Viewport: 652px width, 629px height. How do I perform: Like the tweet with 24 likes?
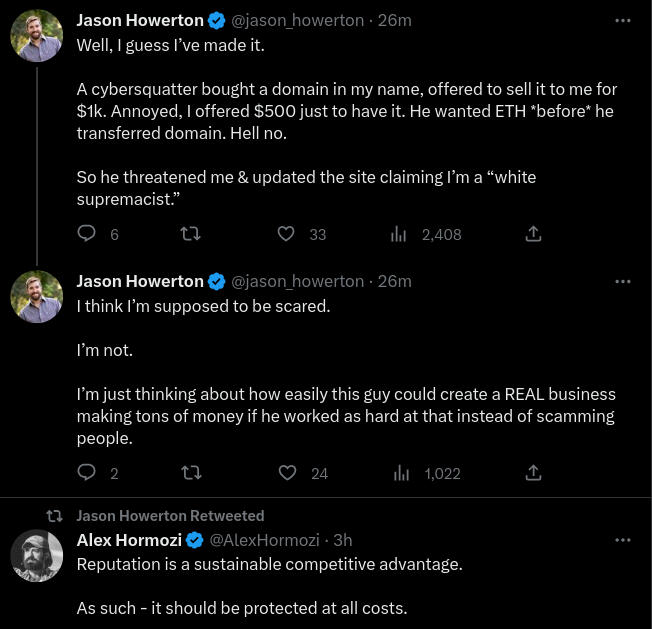click(x=287, y=473)
